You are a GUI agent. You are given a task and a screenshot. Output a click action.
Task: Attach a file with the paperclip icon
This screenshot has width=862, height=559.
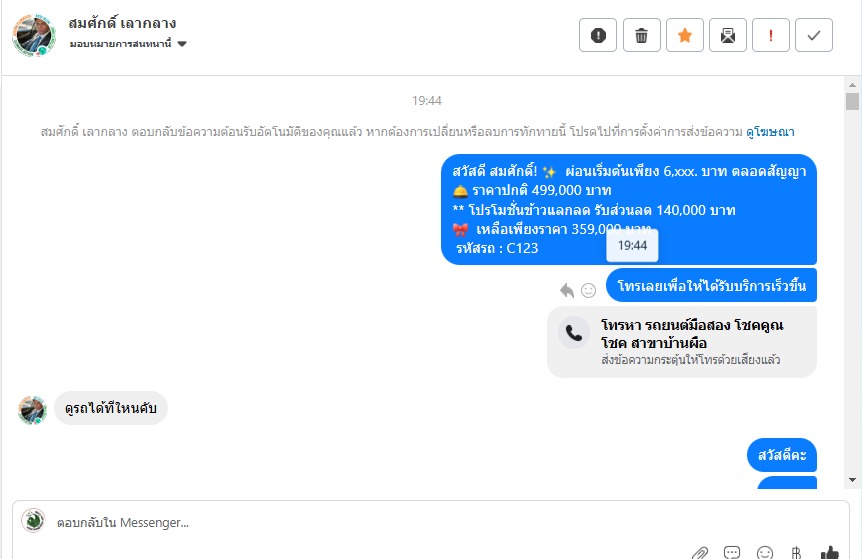pos(700,552)
